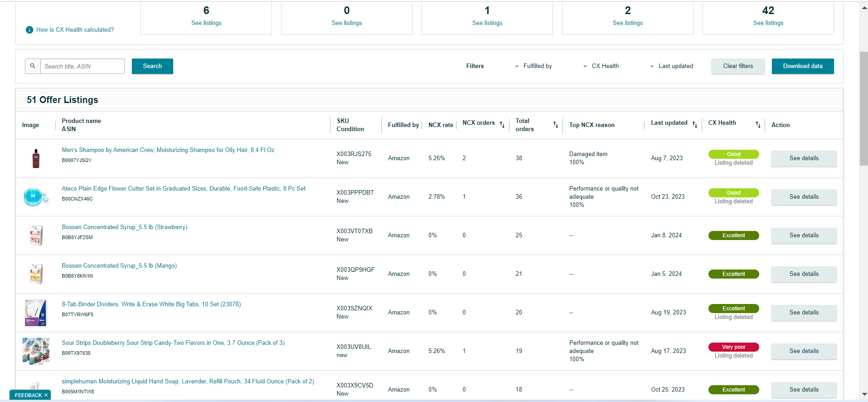Open Bossen Concentrated Syrup Strawberry product link

[125, 227]
